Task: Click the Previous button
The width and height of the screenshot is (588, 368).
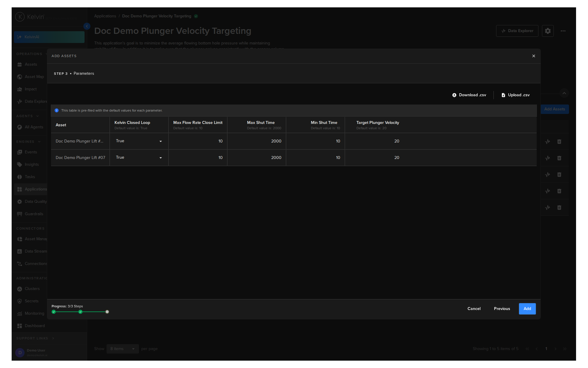Action: coord(502,309)
